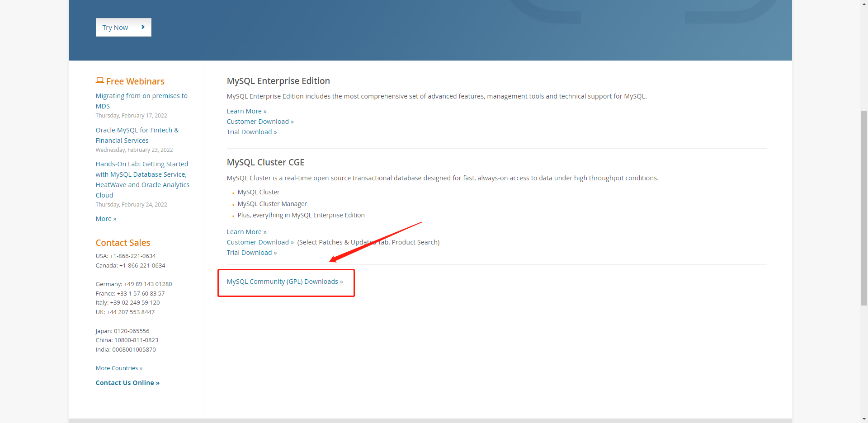The height and width of the screenshot is (423, 868).
Task: Click the MySQL Cluster real-time description sentence
Action: click(443, 178)
